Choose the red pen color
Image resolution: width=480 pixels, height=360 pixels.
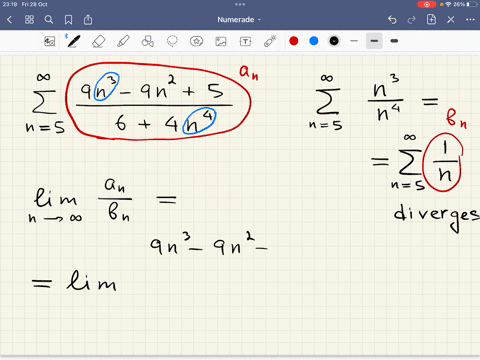[x=294, y=41]
